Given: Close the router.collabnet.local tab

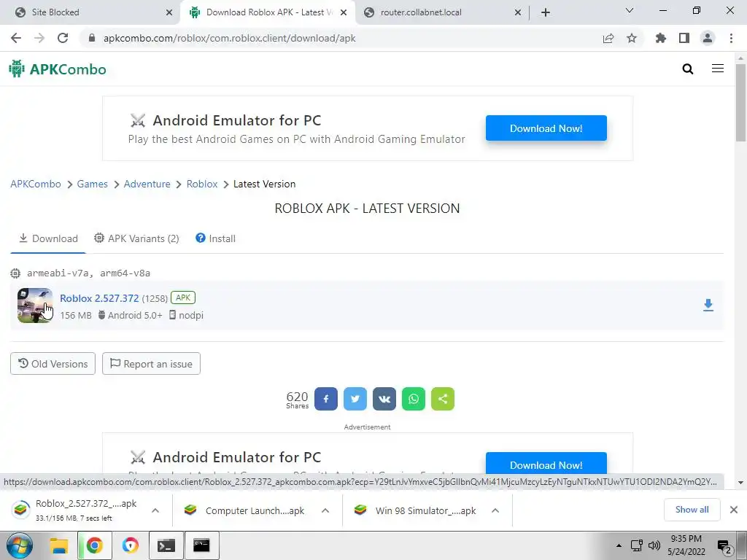Looking at the screenshot, I should tap(518, 12).
